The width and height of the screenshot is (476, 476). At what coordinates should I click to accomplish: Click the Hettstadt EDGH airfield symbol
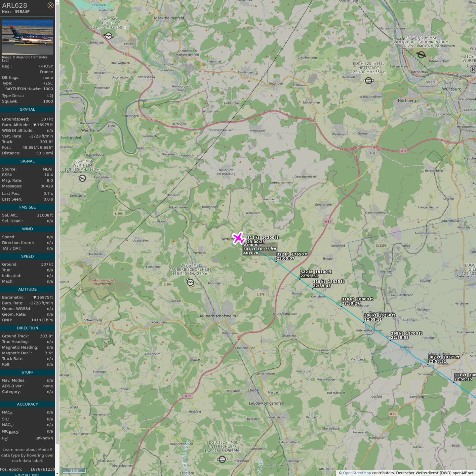[x=369, y=80]
